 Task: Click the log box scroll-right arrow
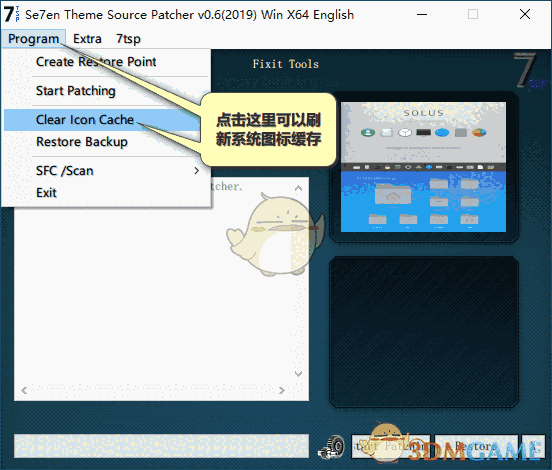pyautogui.click(x=281, y=390)
